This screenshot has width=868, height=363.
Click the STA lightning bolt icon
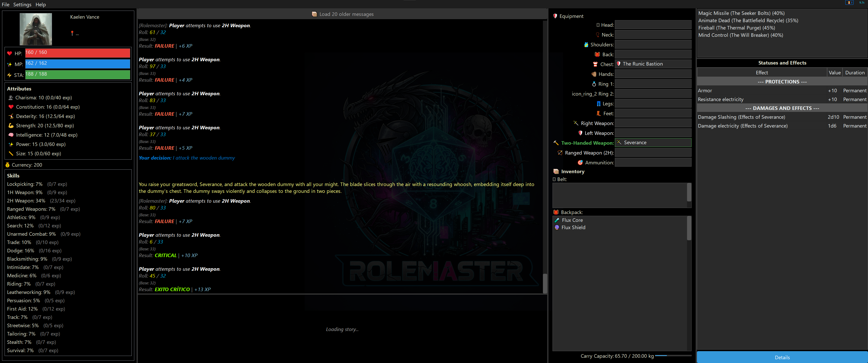pos(9,75)
